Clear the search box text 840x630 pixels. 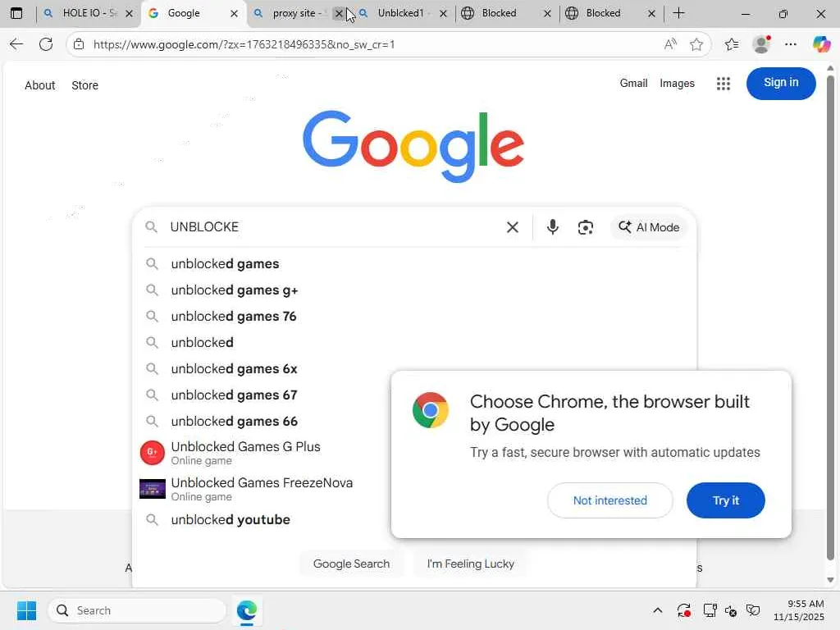coord(512,227)
